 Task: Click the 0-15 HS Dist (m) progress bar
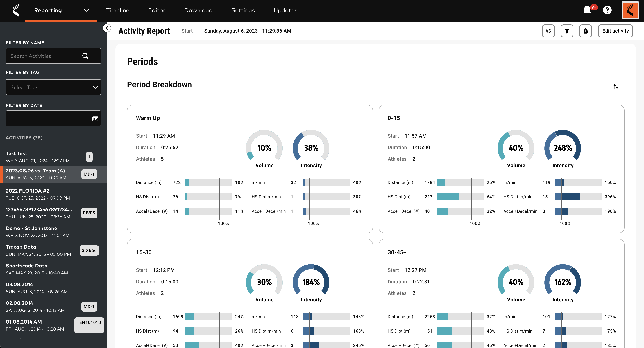click(x=460, y=197)
